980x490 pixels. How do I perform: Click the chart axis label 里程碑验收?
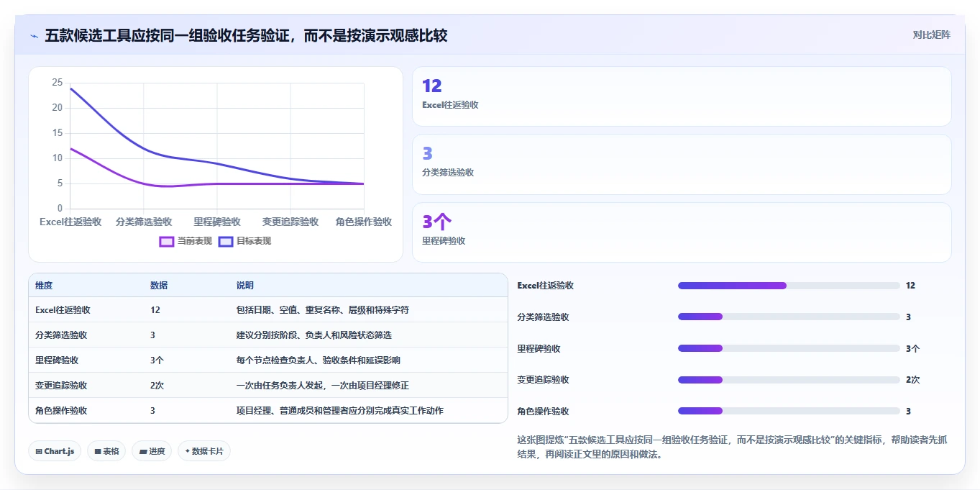[x=217, y=222]
